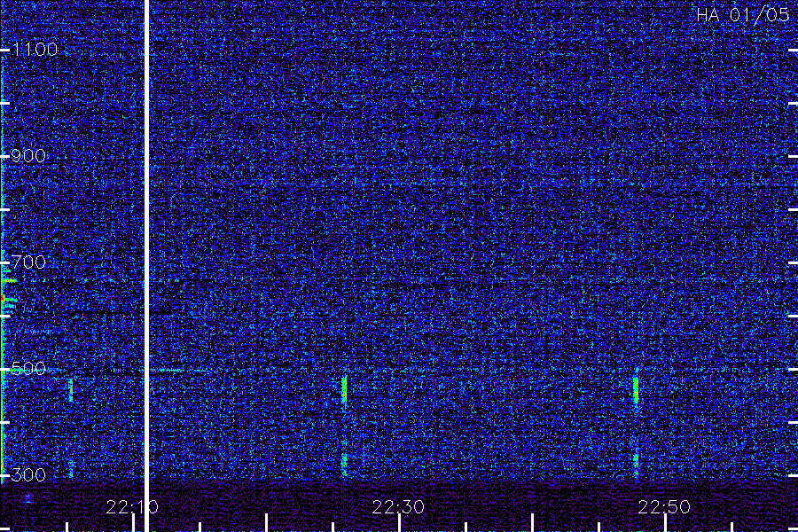Click the 22:30 time axis label
The width and height of the screenshot is (798, 532).
[x=398, y=507]
